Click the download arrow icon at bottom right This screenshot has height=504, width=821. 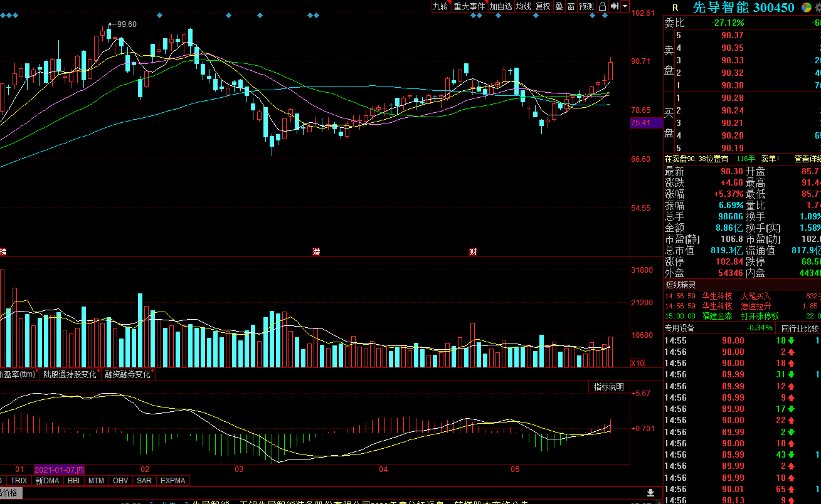pyautogui.click(x=651, y=493)
